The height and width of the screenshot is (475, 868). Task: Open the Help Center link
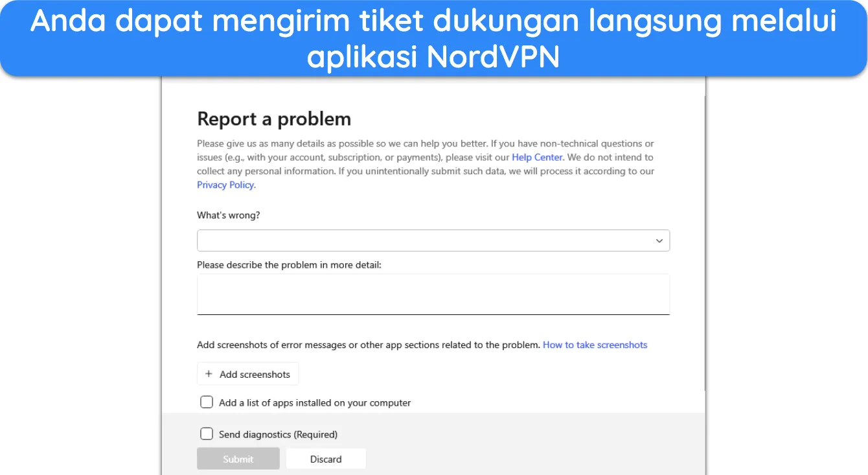click(537, 157)
